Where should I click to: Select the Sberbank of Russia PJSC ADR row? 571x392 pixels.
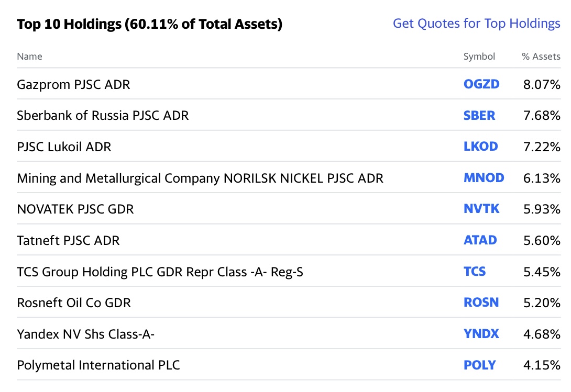point(103,115)
